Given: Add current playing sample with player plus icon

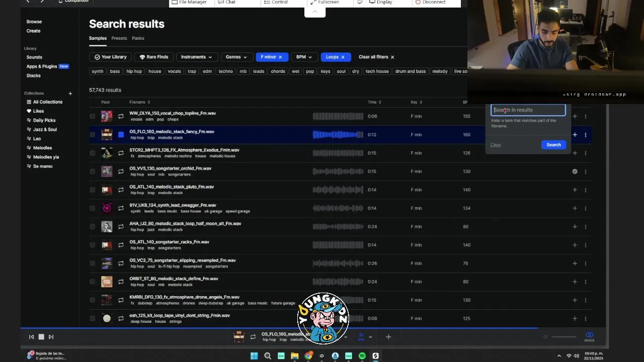Looking at the screenshot, I should click(388, 337).
